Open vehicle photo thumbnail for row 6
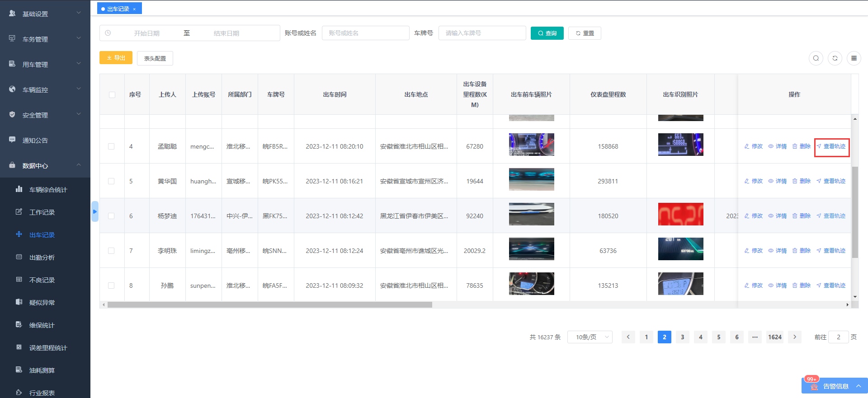Screen dimensions: 868x398 click(532, 214)
